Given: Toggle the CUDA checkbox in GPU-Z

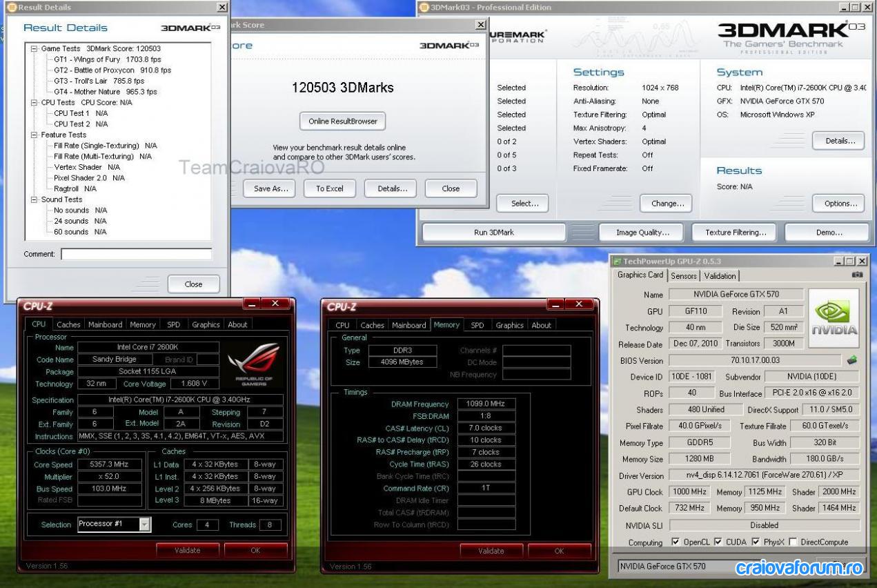Looking at the screenshot, I should point(718,542).
